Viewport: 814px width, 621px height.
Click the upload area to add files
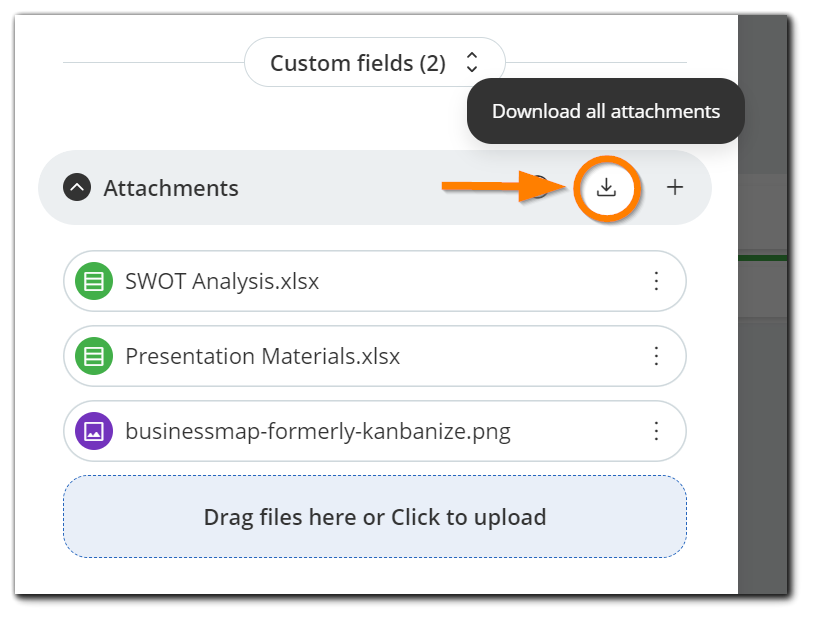[374, 516]
